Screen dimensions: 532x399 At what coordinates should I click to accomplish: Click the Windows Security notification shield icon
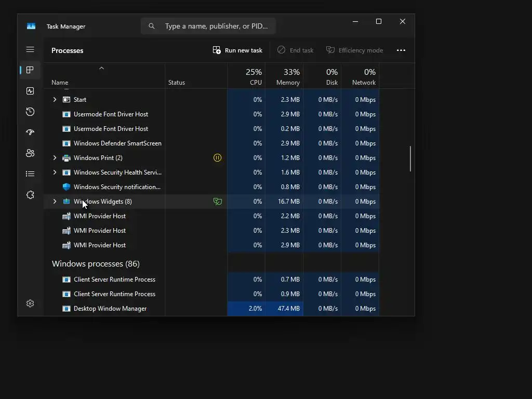pyautogui.click(x=66, y=187)
